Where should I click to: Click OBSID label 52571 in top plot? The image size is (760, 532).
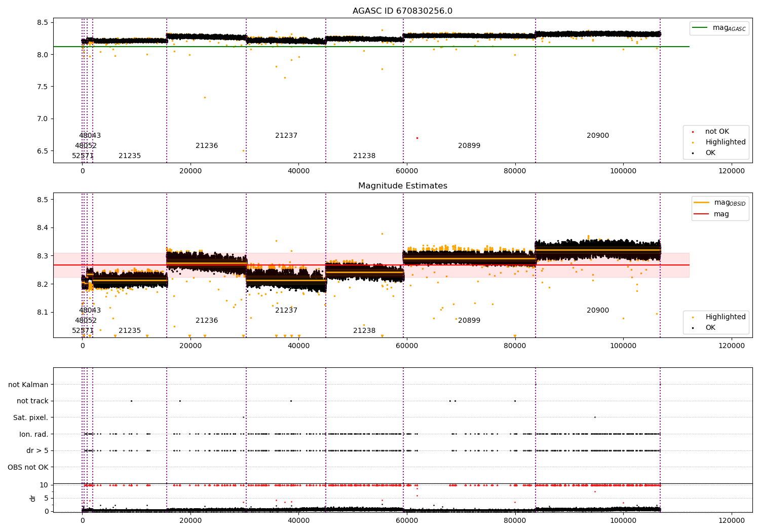click(83, 156)
